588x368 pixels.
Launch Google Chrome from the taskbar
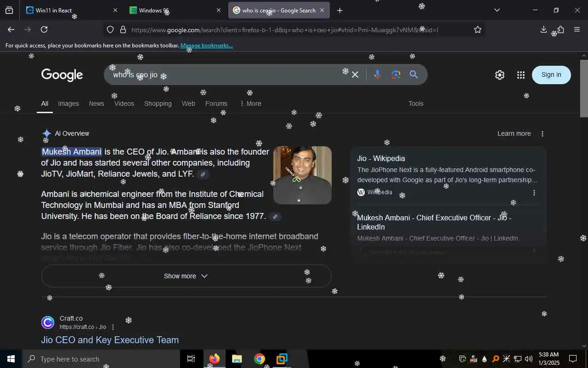[x=260, y=359]
